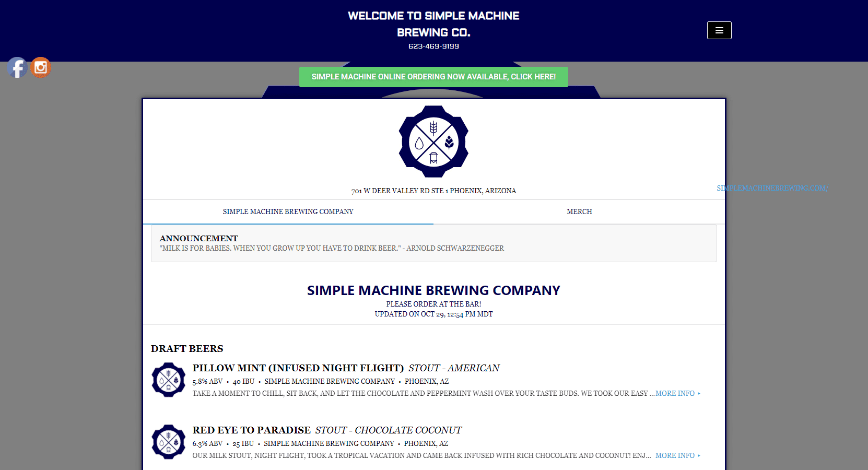Screen dimensions: 868x470
Task: Click the Stout - Chocolate Coconut style label
Action: (389, 430)
